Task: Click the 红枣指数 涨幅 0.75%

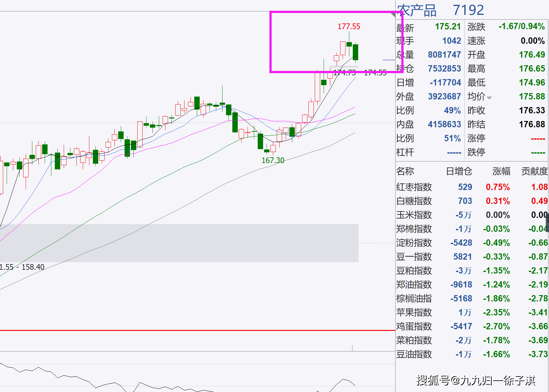Action: coord(498,187)
